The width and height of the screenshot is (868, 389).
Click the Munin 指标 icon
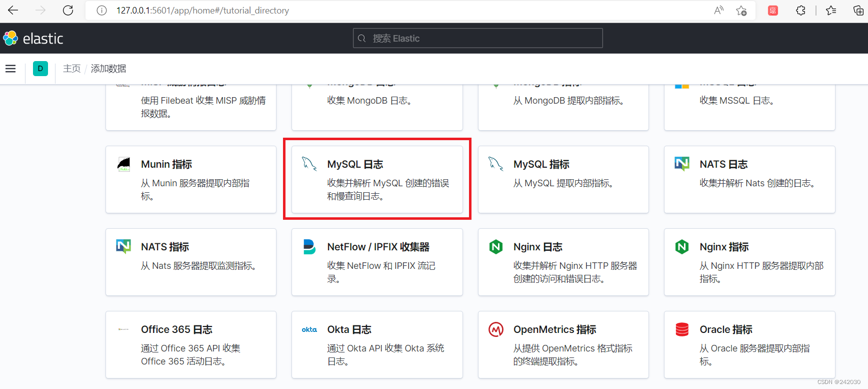point(123,164)
